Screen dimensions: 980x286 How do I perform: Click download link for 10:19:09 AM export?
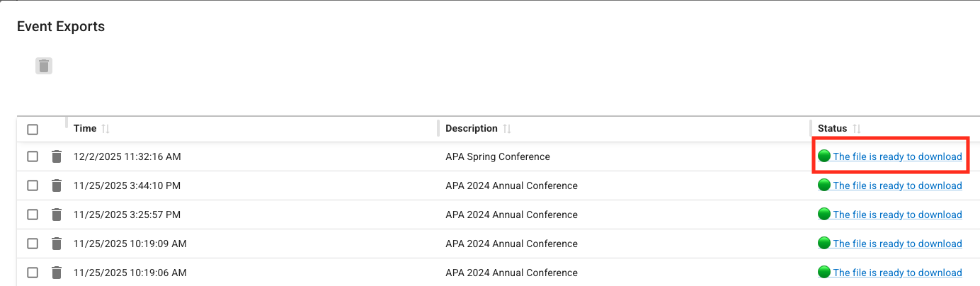pos(897,244)
